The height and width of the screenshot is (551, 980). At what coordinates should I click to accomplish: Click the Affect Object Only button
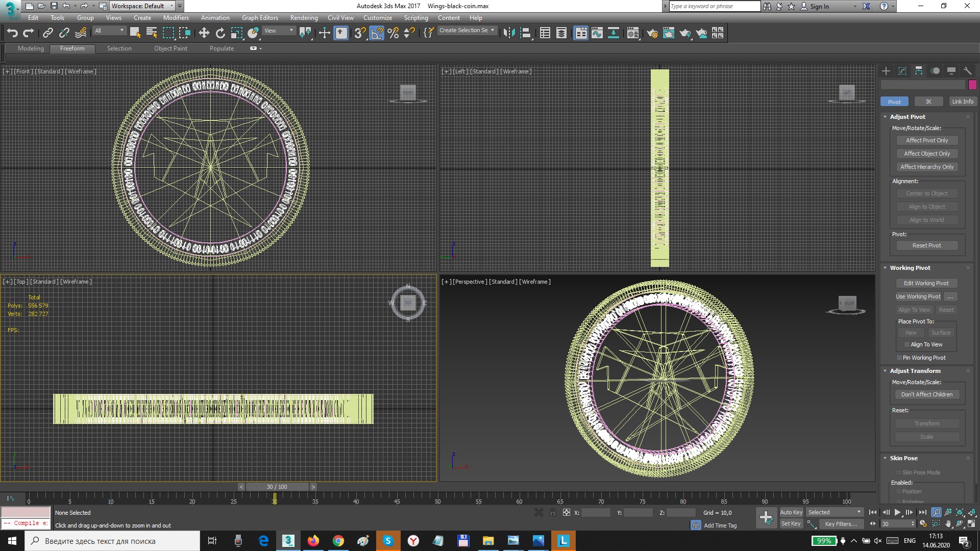(927, 154)
